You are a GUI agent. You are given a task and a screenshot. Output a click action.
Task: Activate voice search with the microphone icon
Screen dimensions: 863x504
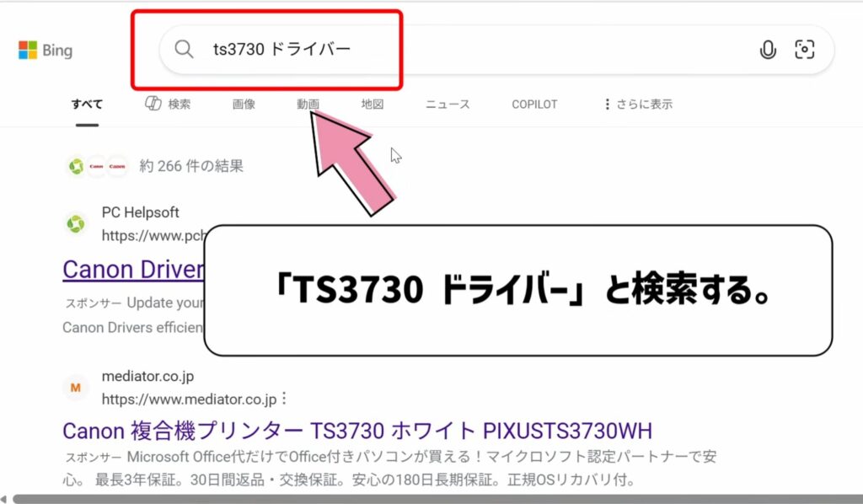tap(768, 50)
